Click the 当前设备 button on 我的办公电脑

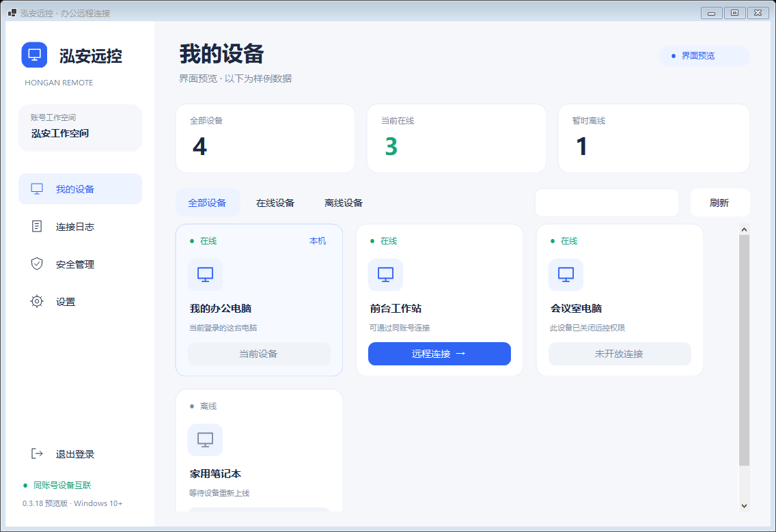pyautogui.click(x=259, y=354)
